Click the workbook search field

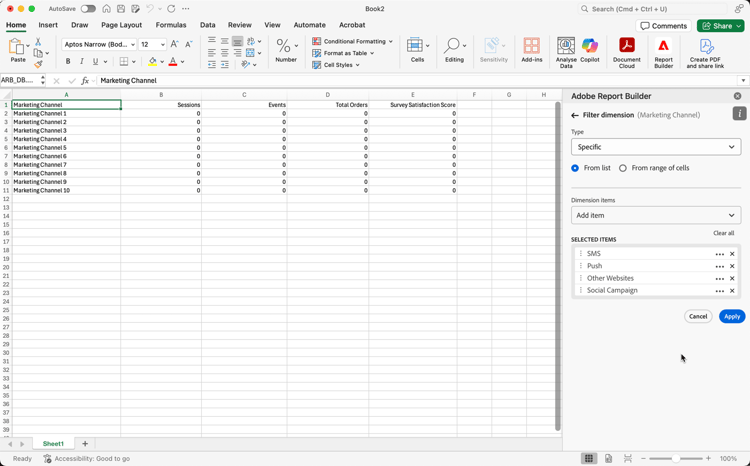[653, 9]
